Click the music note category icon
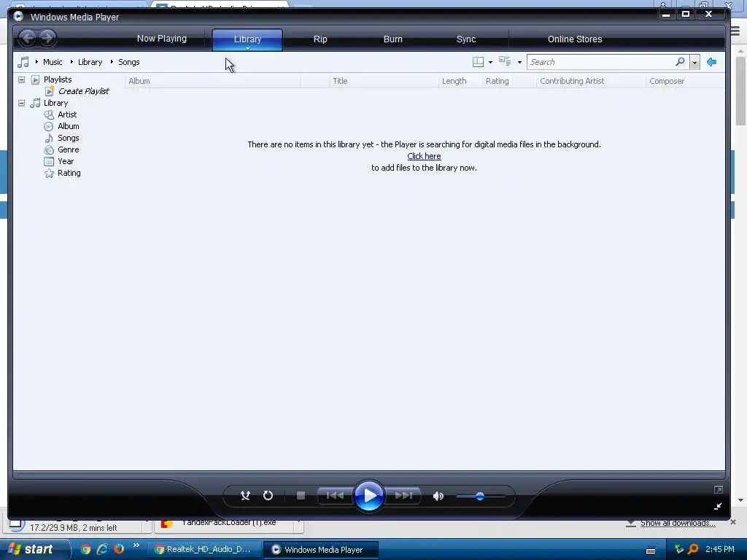The image size is (747, 560). (23, 62)
